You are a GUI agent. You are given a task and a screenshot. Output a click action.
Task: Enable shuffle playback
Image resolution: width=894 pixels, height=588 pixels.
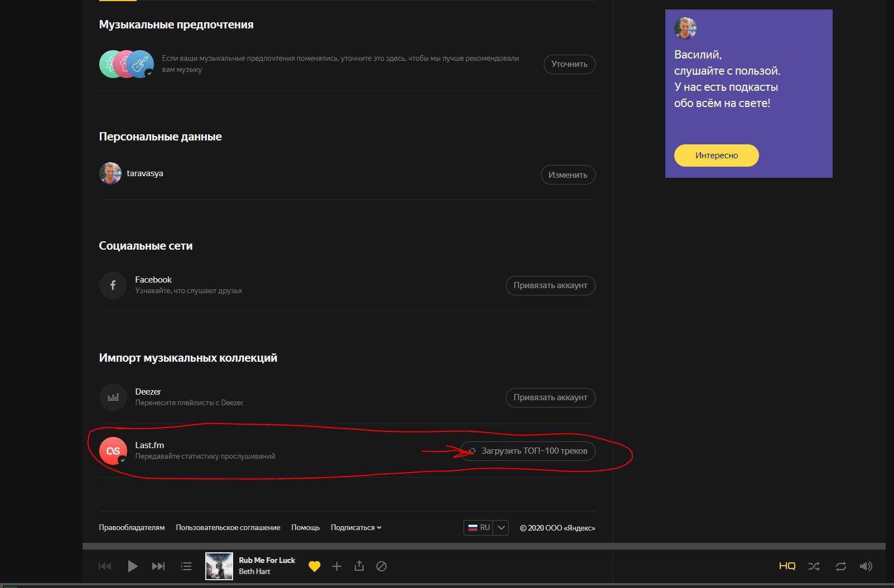point(814,566)
